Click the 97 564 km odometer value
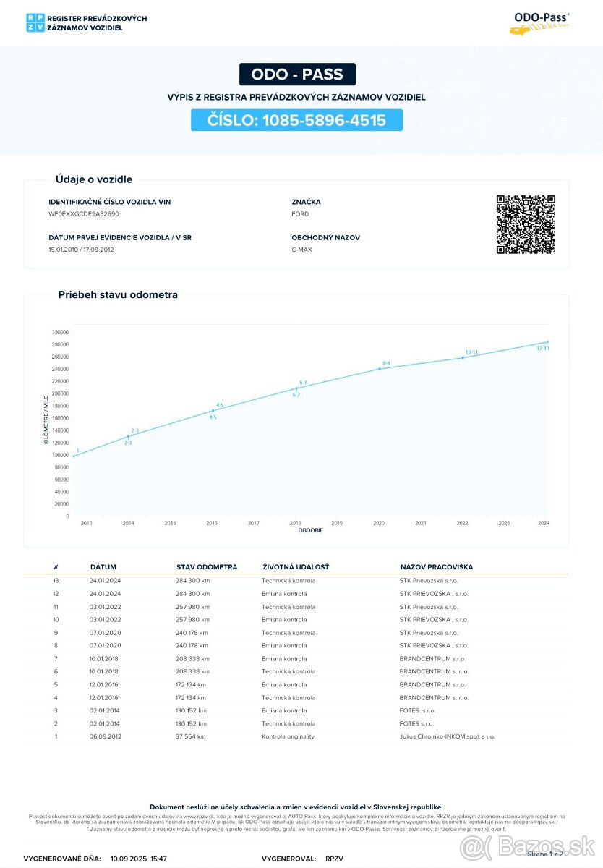Image resolution: width=603 pixels, height=868 pixels. 191,736
